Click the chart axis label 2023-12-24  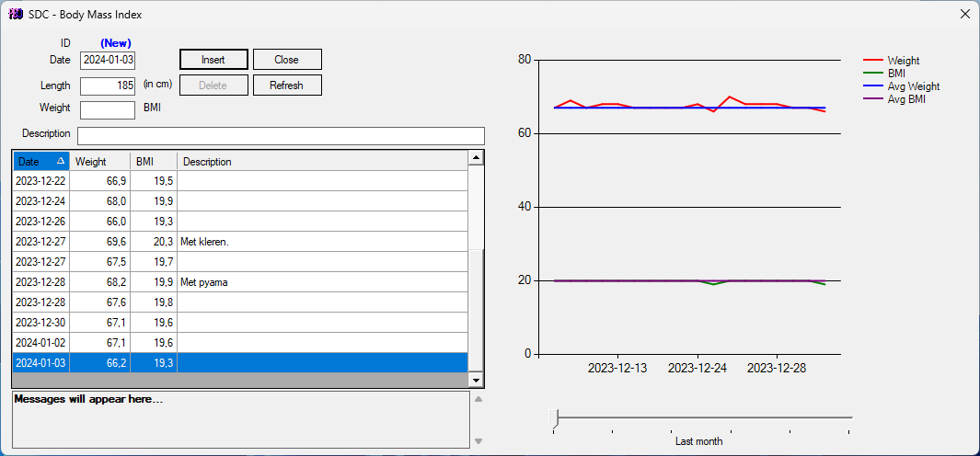point(698,368)
